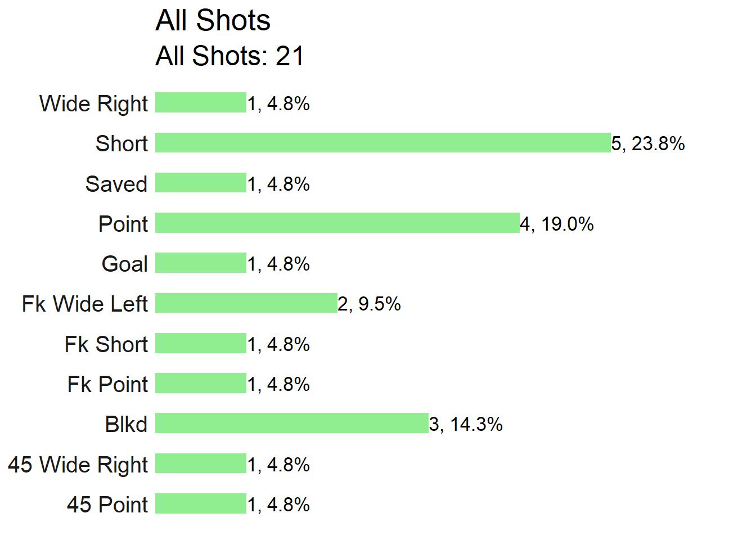This screenshot has height=540, width=756.
Task: Click the Short shots bar
Action: (383, 142)
